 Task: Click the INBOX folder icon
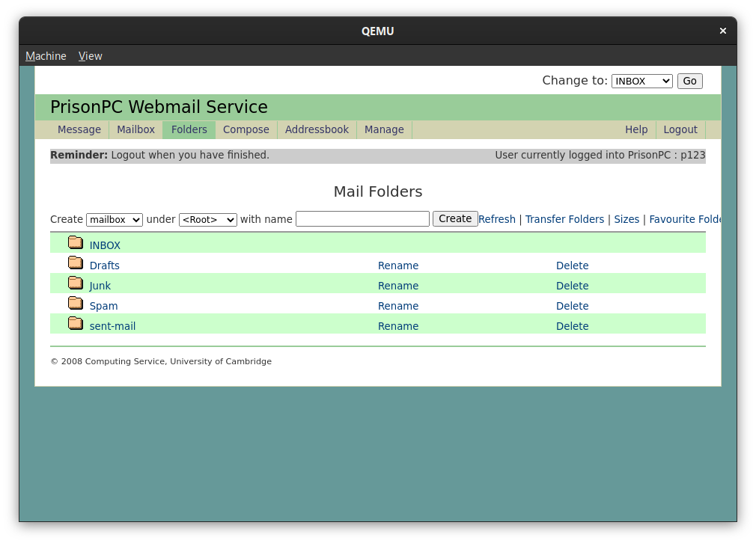pyautogui.click(x=75, y=242)
